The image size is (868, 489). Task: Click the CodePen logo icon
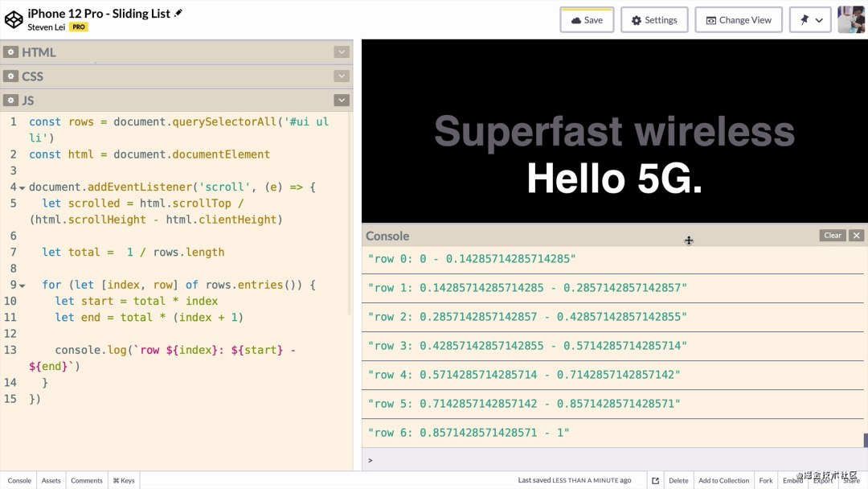(x=14, y=19)
